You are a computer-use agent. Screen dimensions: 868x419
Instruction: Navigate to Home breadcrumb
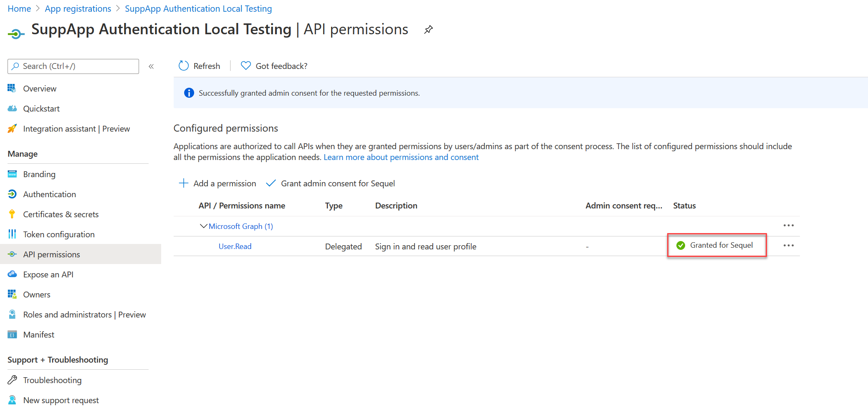pos(19,9)
